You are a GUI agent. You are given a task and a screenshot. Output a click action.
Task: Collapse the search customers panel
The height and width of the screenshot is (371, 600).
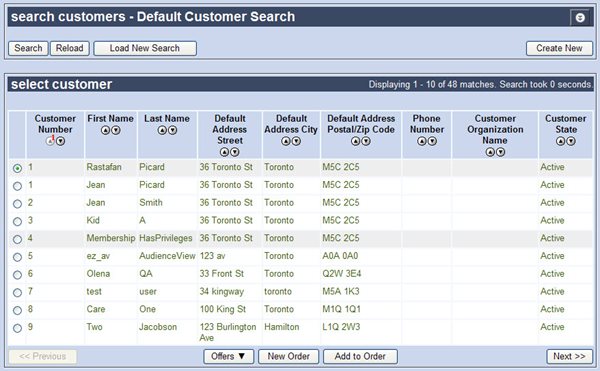point(580,18)
